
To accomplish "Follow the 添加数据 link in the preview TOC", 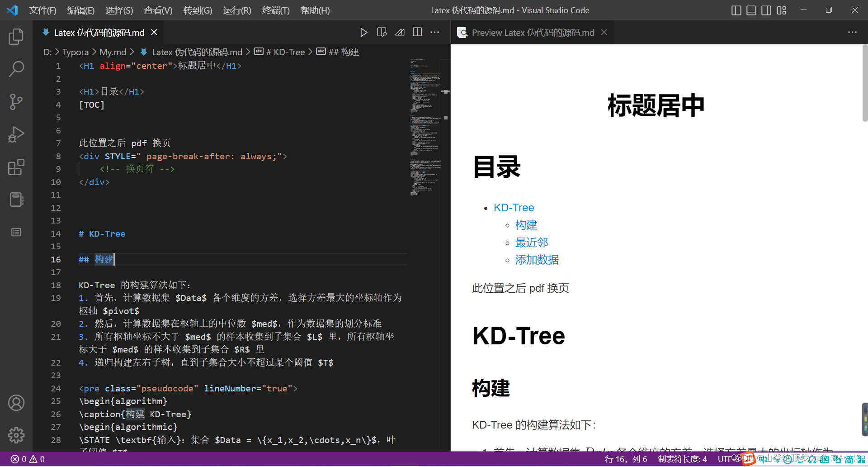I will (x=537, y=260).
